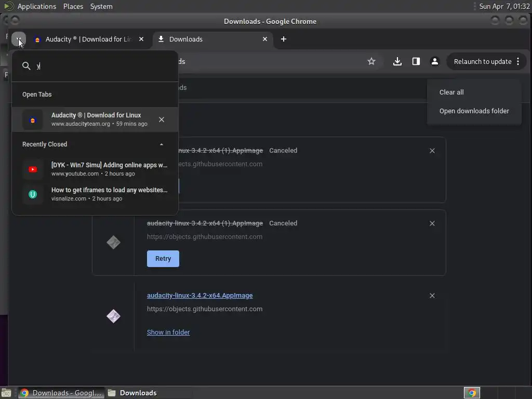Click the Audacity favicon in Open Tabs
Screen dimensions: 532x399
[33, 120]
